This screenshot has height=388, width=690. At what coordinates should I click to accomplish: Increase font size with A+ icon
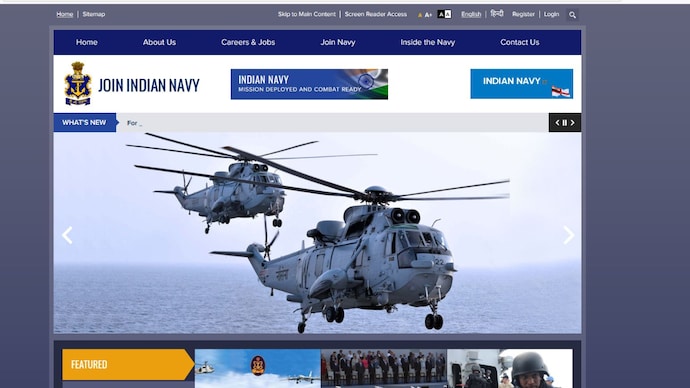428,15
